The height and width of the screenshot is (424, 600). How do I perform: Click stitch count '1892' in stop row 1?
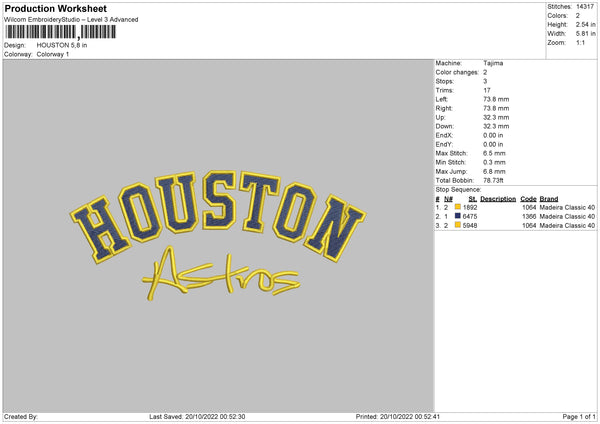[470, 207]
